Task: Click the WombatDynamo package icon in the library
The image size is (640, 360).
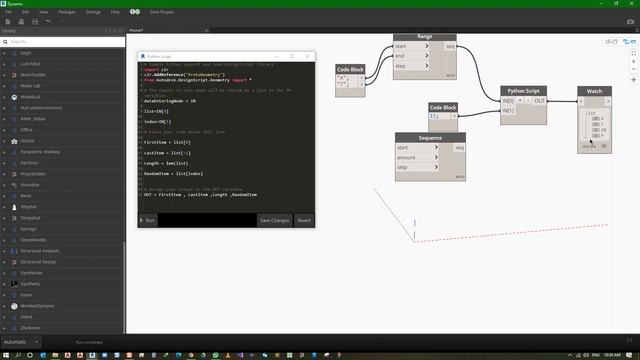Action: pyautogui.click(x=14, y=306)
